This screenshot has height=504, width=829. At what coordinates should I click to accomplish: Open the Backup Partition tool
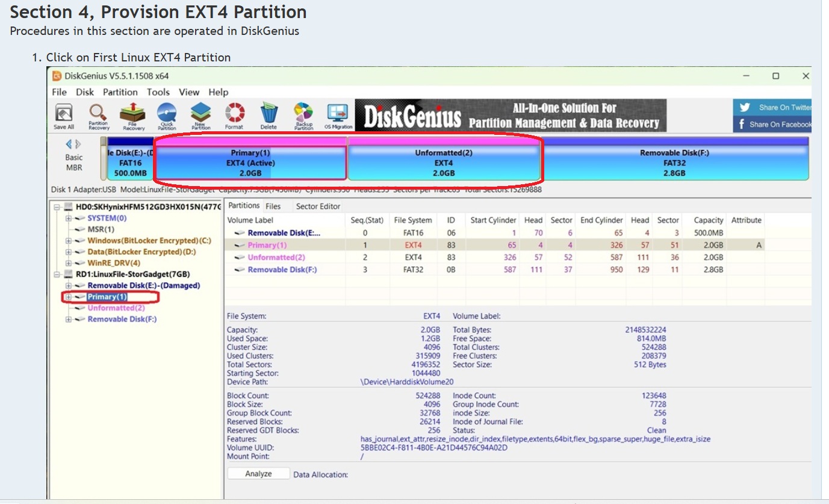pyautogui.click(x=303, y=116)
